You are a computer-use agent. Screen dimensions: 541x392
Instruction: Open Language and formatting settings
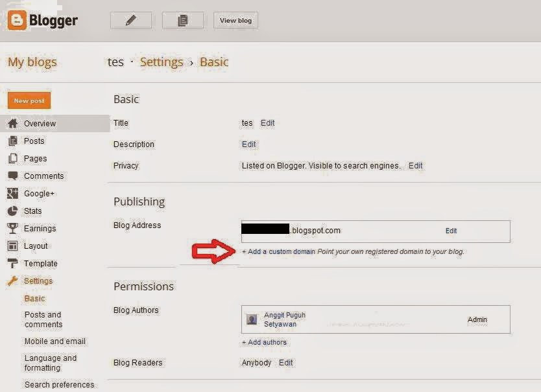point(51,363)
